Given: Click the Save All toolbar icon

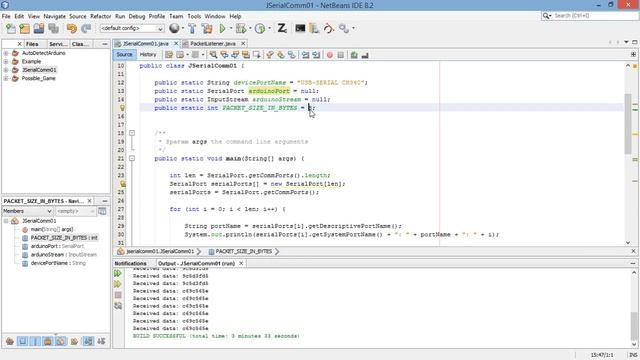Looking at the screenshot, I should 53,29.
